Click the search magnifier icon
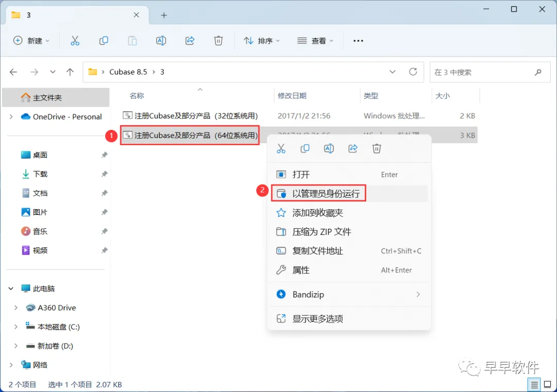This screenshot has height=392, width=557. click(538, 72)
